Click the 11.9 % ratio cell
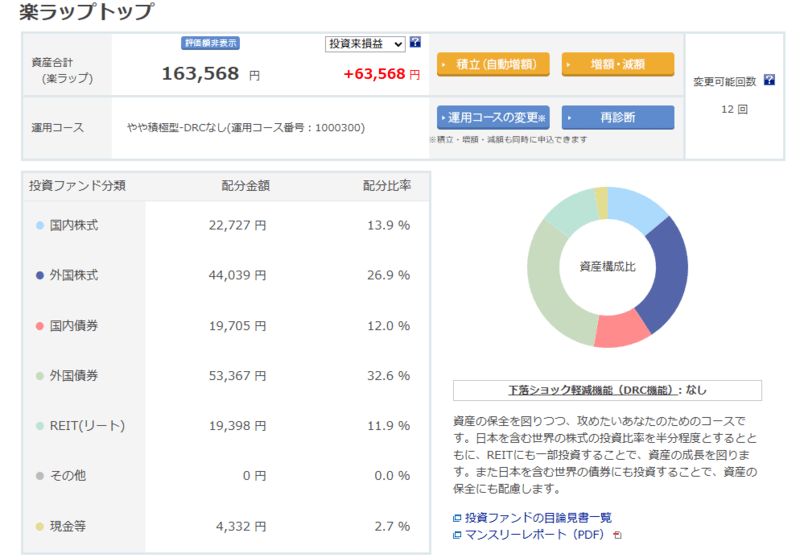 click(388, 426)
